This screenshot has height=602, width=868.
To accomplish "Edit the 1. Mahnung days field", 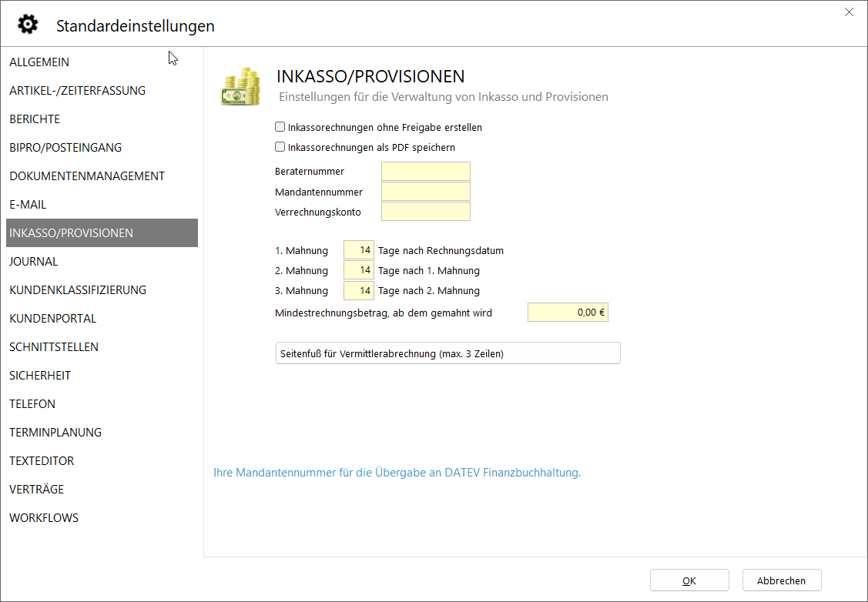I will tap(359, 250).
